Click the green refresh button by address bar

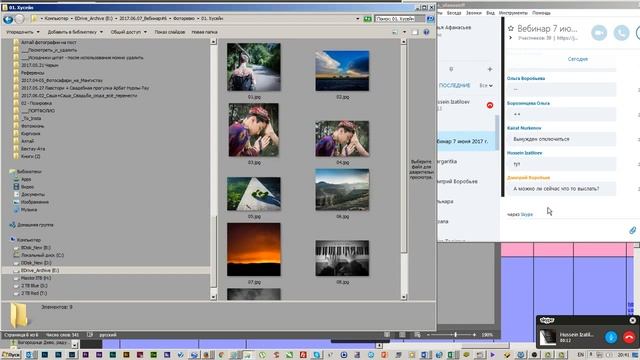tap(367, 19)
